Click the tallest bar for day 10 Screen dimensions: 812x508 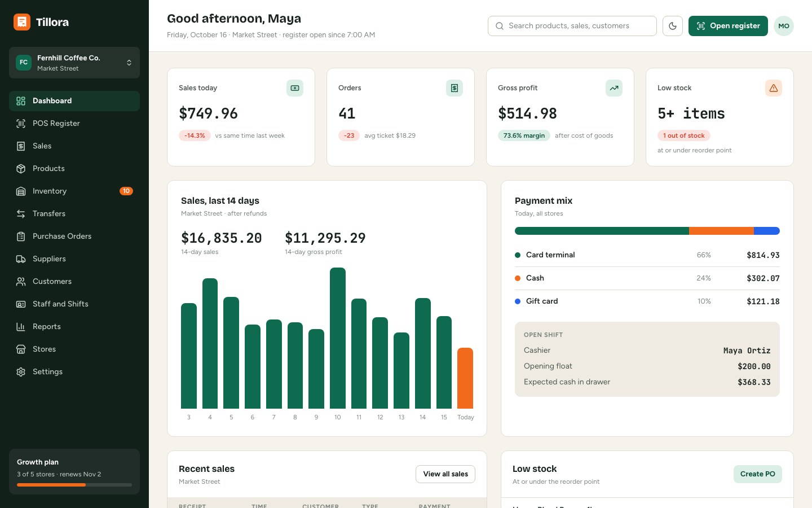[338, 338]
